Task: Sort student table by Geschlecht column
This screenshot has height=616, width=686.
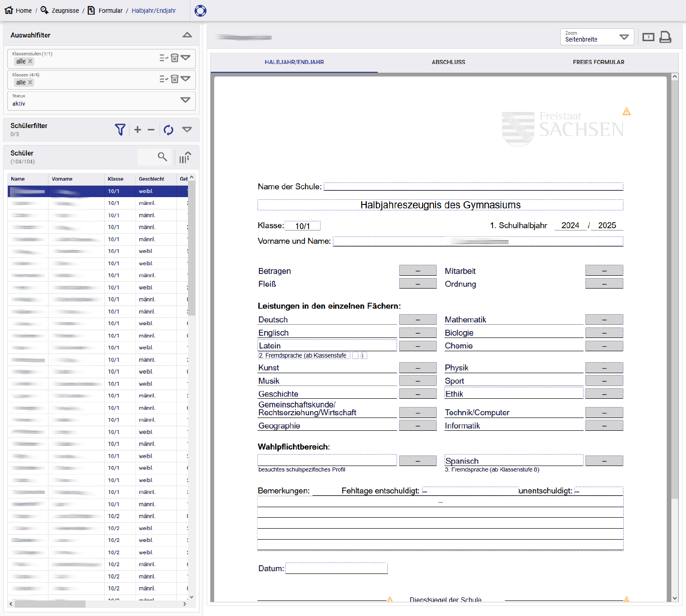Action: click(156, 179)
